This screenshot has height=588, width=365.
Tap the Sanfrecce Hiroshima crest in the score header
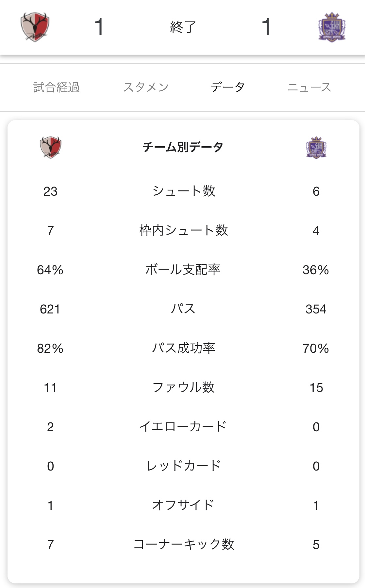pyautogui.click(x=332, y=27)
